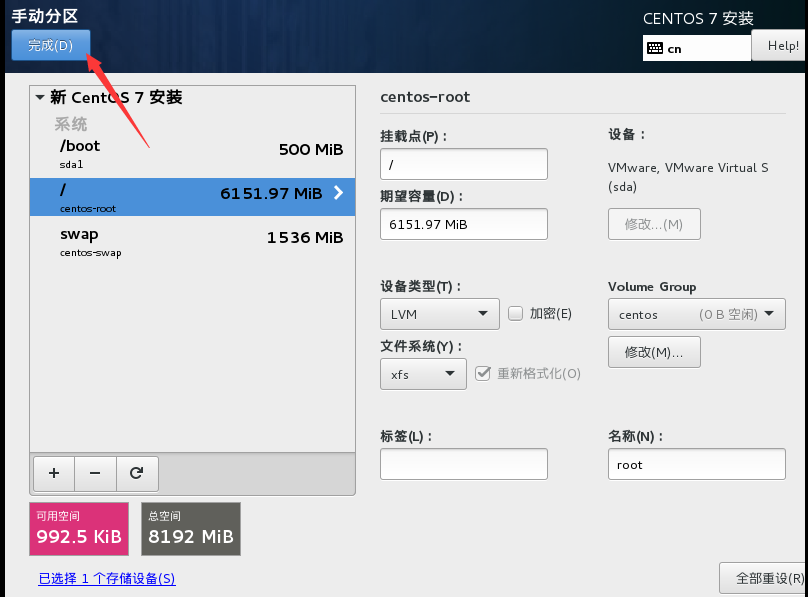Image resolution: width=808 pixels, height=597 pixels.
Task: Open the Volume Group centos dropdown
Action: point(696,314)
